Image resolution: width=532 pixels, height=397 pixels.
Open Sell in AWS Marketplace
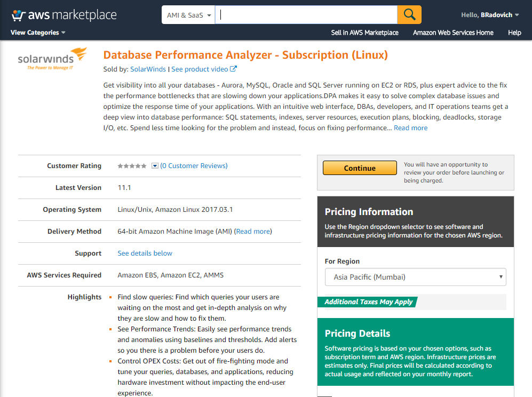coord(365,33)
